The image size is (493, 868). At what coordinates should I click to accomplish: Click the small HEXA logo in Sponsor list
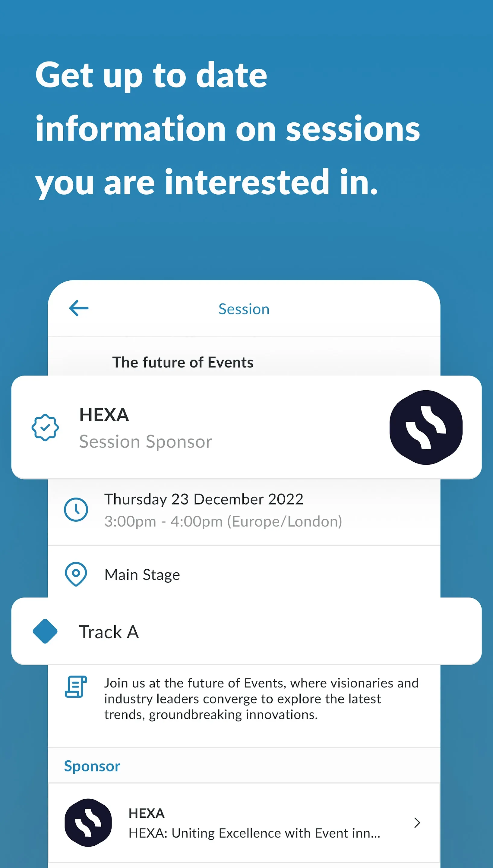point(88,823)
